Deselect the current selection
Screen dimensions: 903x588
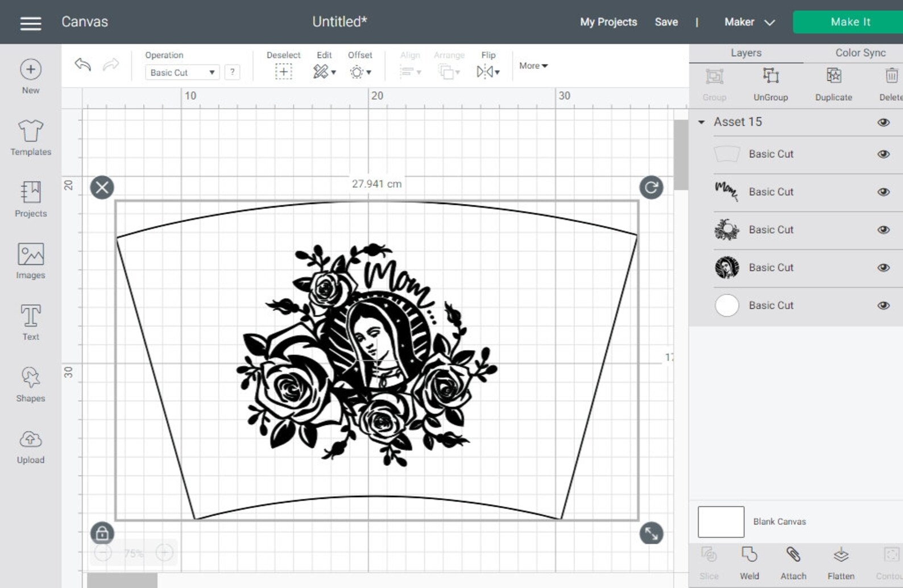tap(283, 65)
